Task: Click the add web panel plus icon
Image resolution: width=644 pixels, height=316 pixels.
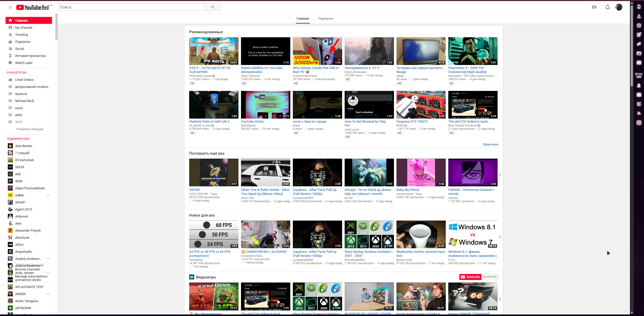Action: [639, 123]
